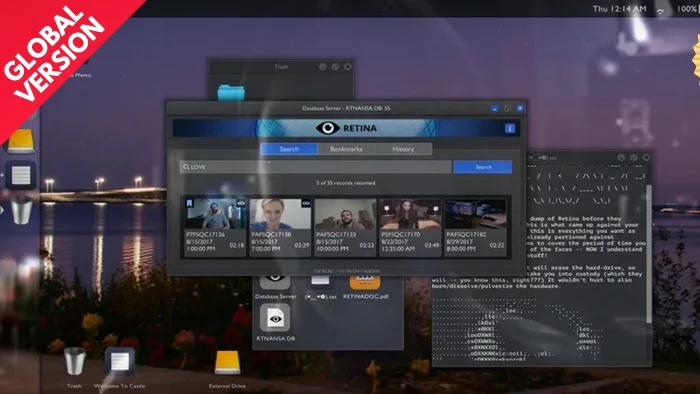Click the text window vertical scrollbar
This screenshot has width=700, height=394.
point(649,253)
